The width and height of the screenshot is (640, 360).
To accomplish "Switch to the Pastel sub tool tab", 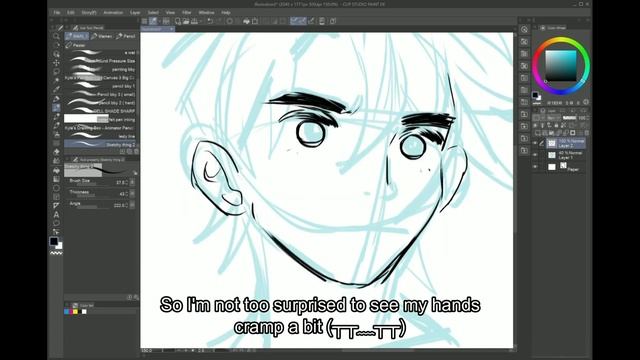I will point(76,45).
